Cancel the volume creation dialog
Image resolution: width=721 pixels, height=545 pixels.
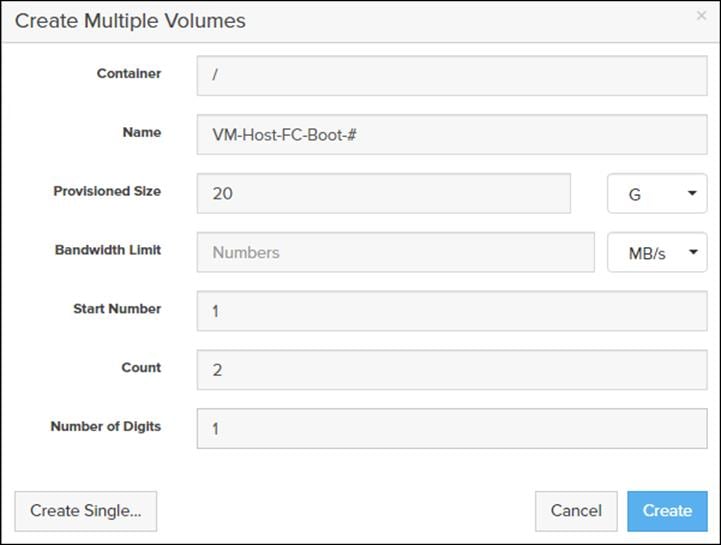576,511
